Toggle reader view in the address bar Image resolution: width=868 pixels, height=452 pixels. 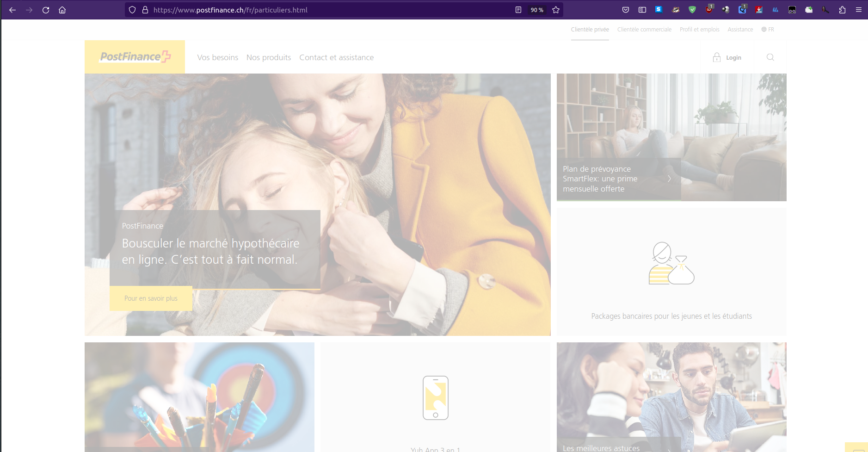click(518, 10)
